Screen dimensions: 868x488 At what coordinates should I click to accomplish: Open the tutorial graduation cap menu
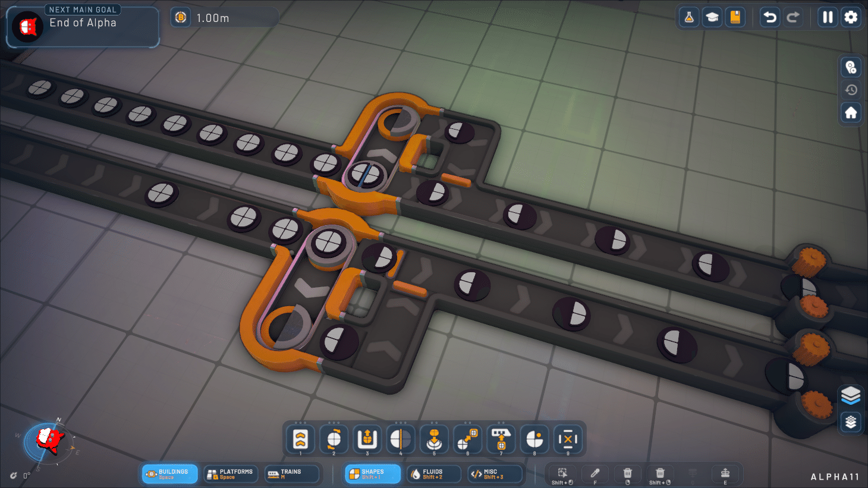712,17
